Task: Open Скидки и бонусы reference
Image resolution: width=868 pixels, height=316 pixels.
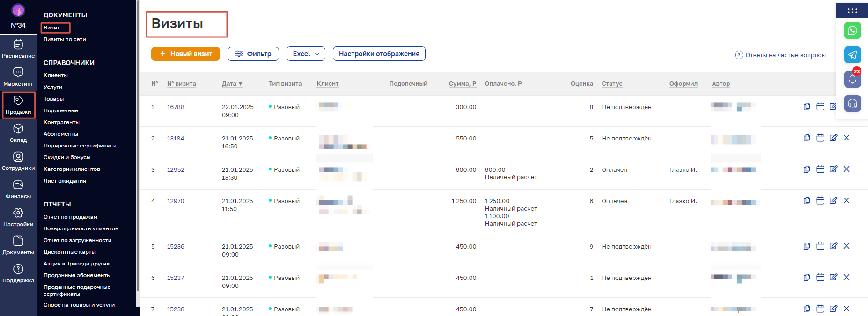Action: [67, 157]
